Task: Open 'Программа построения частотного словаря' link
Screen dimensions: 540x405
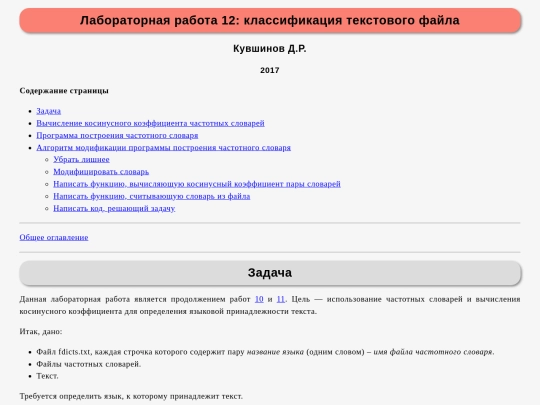Action: [x=117, y=135]
